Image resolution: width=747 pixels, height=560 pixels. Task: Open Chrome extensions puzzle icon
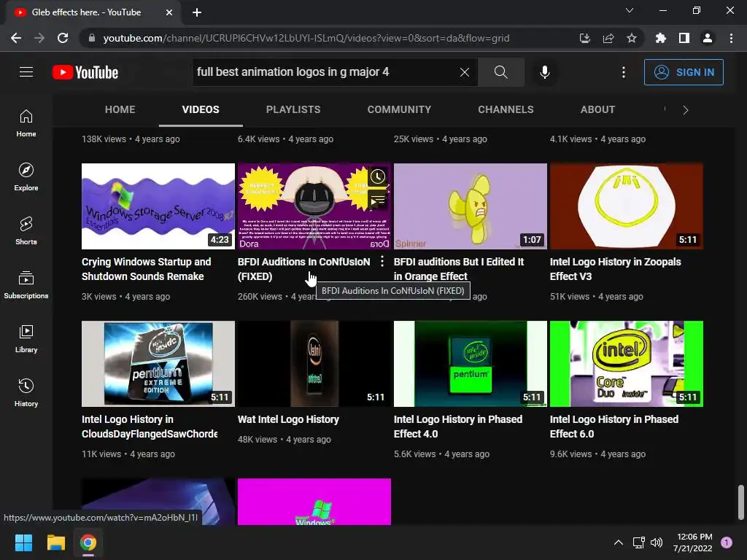tap(660, 38)
